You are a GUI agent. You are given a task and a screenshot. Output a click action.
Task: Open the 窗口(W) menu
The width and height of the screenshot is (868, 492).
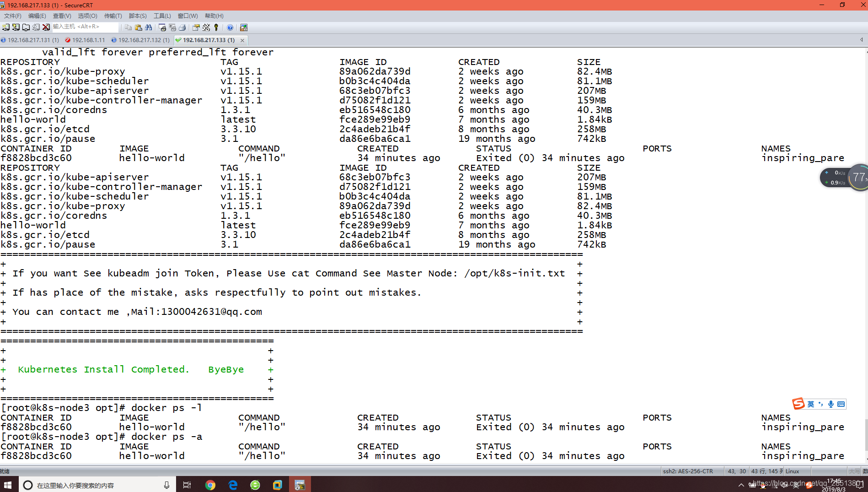(188, 16)
